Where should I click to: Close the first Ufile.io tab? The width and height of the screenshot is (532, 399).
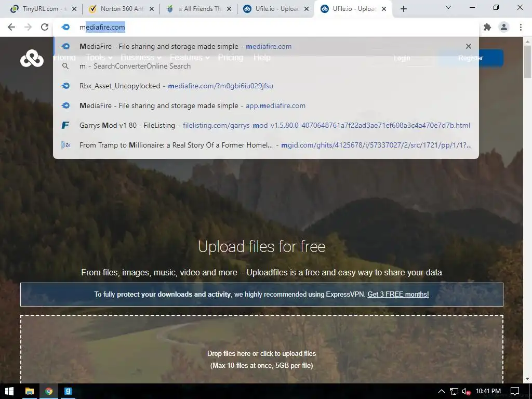(307, 9)
